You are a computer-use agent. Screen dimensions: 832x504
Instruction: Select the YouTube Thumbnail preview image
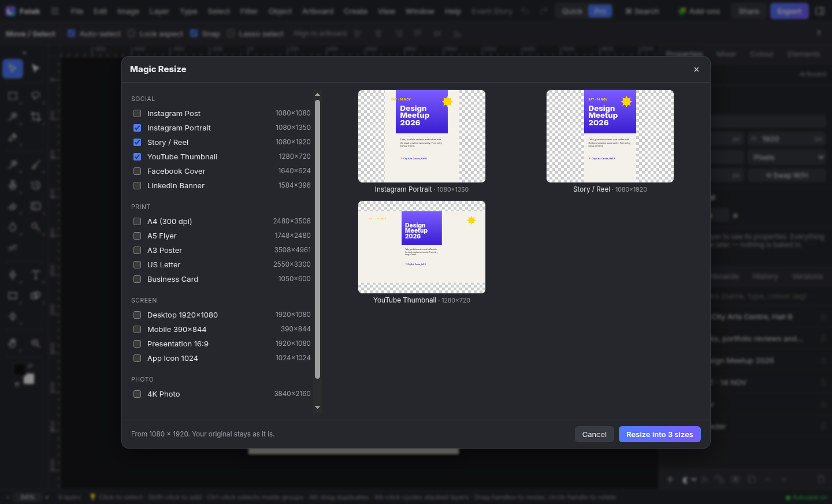(x=422, y=247)
